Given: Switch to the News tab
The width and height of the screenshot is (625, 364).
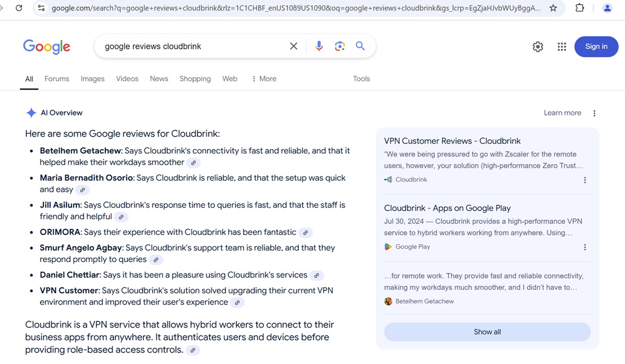Looking at the screenshot, I should click(159, 79).
